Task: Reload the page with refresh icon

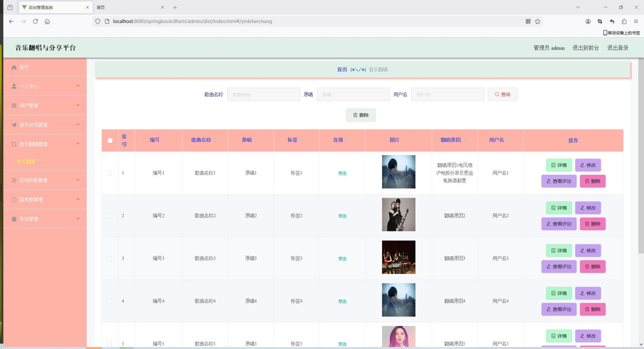Action: (35, 21)
